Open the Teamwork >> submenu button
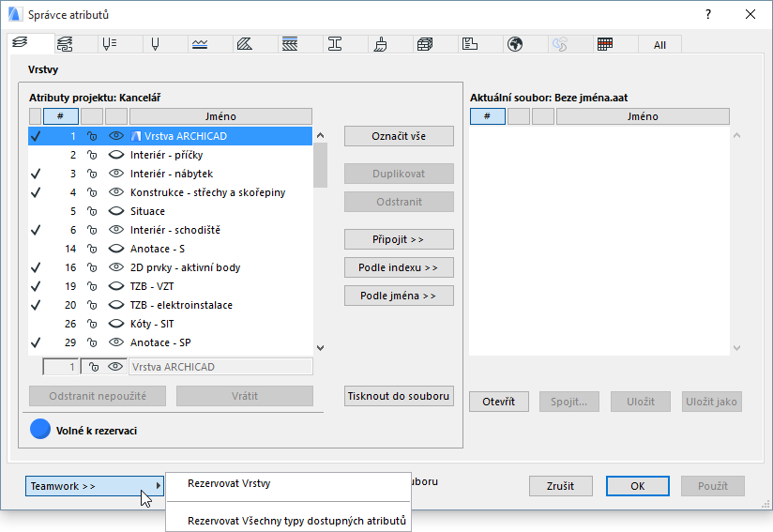The image size is (773, 532). (x=94, y=486)
